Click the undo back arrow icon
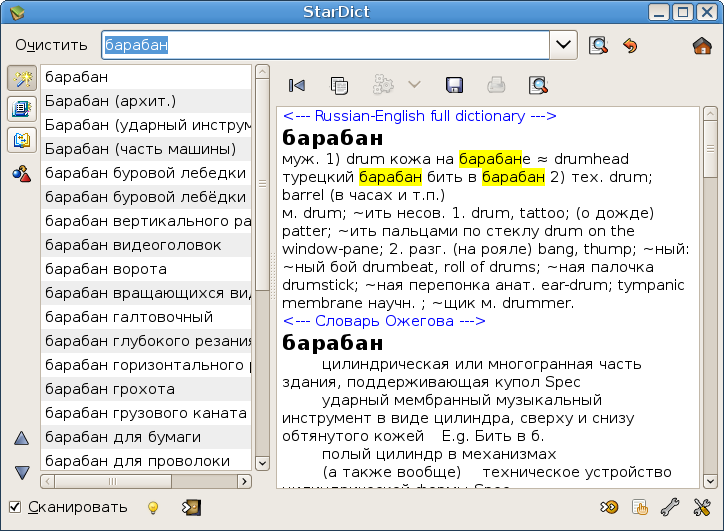Viewport: 724px width, 531px height. click(630, 45)
